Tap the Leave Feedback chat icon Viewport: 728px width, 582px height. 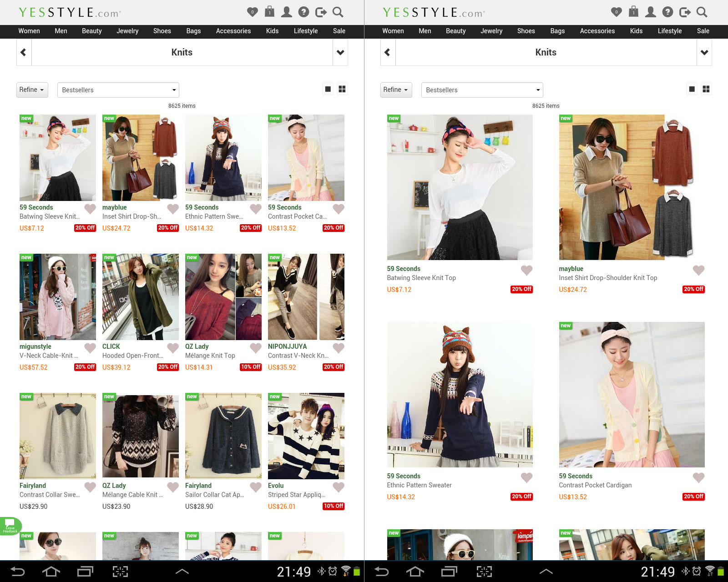10,526
